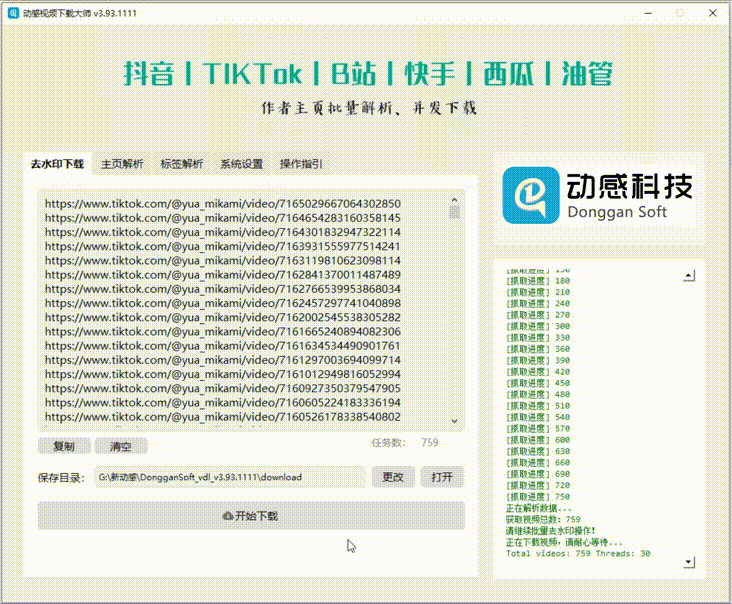Click 打开 to open the download folder
This screenshot has width=732, height=604.
point(442,477)
